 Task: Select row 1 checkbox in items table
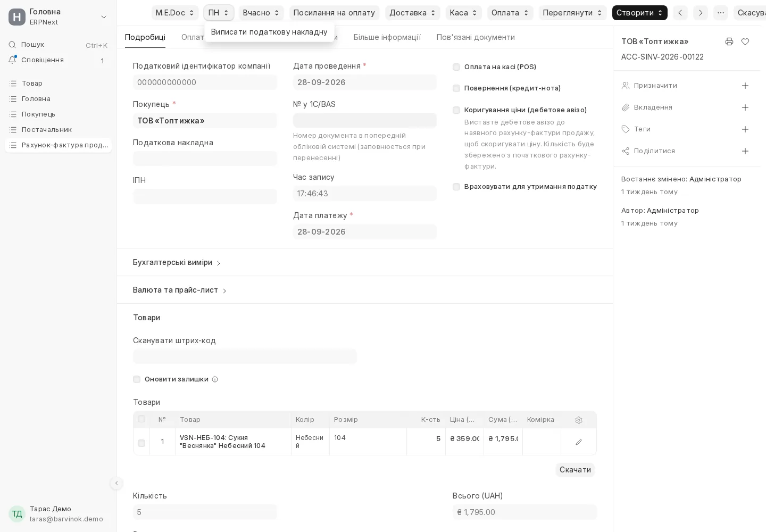(141, 443)
